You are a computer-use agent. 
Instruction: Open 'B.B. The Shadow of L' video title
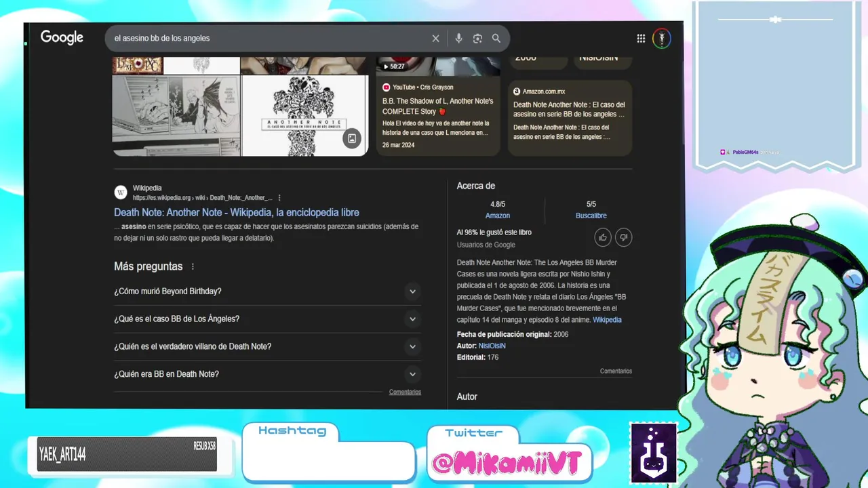(438, 106)
